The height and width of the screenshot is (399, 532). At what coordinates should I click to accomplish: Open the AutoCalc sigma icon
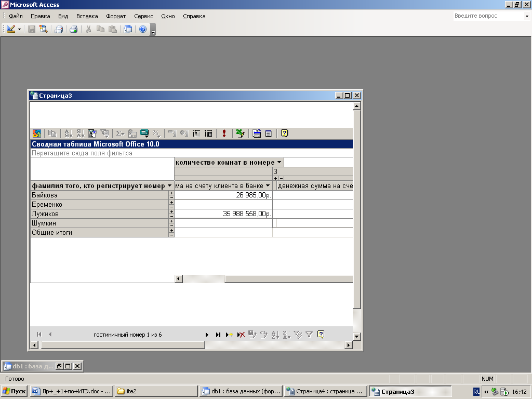(x=120, y=134)
